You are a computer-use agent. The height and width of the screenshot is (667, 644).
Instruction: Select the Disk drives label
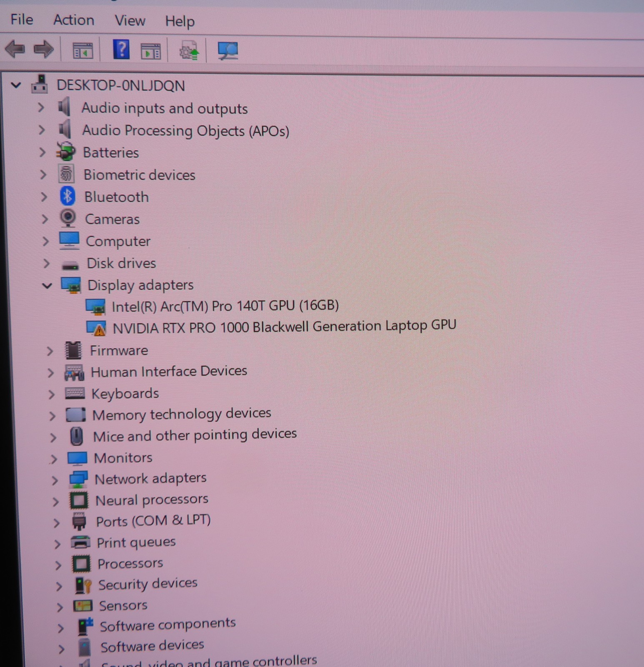(x=121, y=263)
